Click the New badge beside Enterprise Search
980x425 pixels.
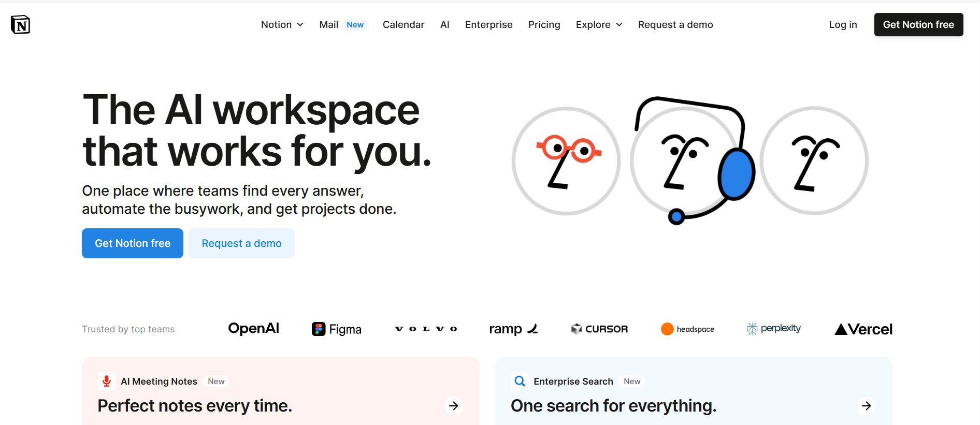click(x=632, y=382)
